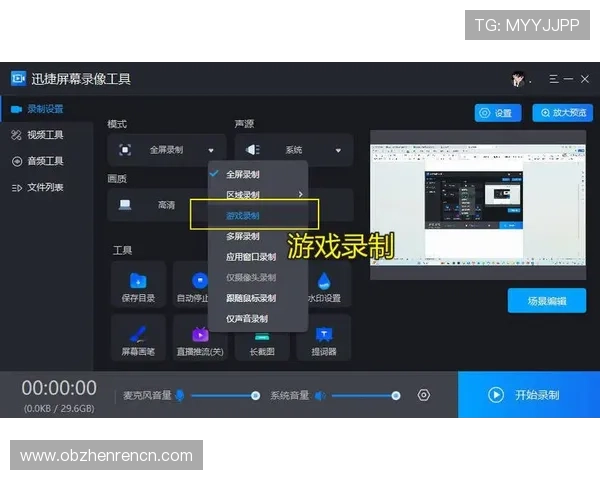Open the 保存目录 folder tool
600x480 pixels.
click(x=138, y=285)
